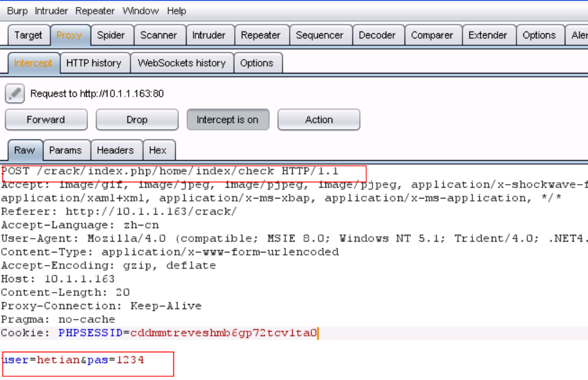Click the Accept: image/gif header line
The width and height of the screenshot is (588, 380).
pyautogui.click(x=294, y=185)
